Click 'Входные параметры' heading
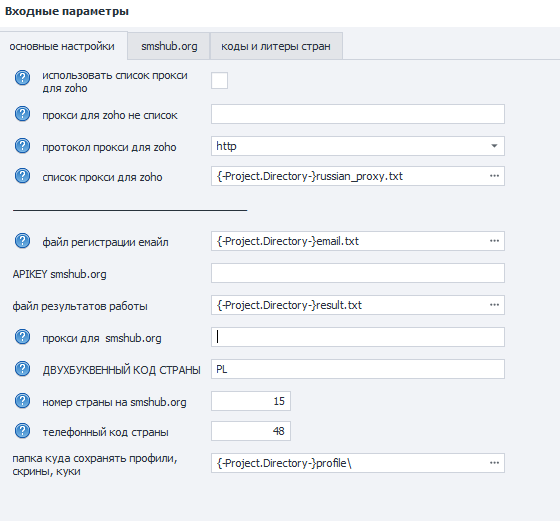Screen dimensions: 560x521 [x=67, y=11]
